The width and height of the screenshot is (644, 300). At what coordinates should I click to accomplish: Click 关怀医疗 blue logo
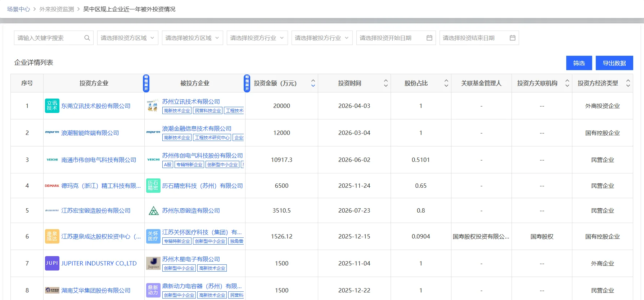153,236
